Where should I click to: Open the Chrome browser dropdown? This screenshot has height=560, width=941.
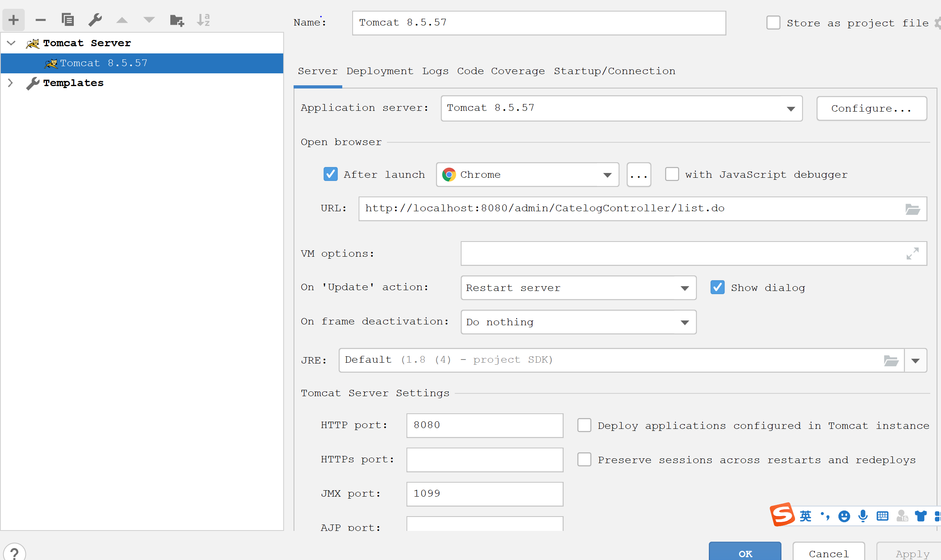(x=527, y=175)
